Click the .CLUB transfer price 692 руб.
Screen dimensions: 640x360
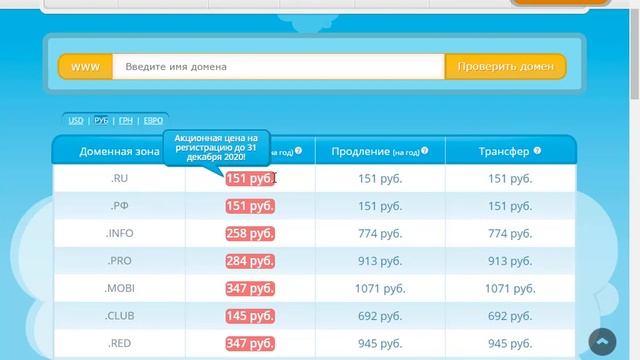510,316
